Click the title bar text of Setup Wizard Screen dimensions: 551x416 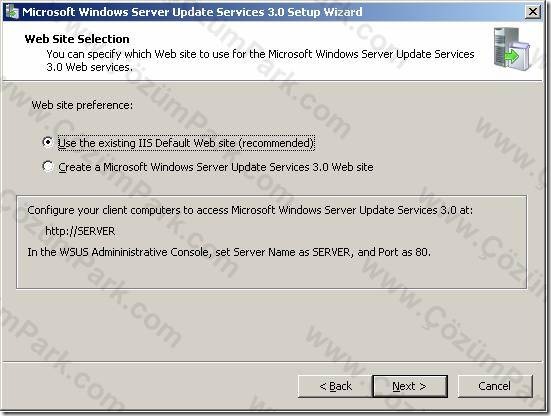pos(192,12)
